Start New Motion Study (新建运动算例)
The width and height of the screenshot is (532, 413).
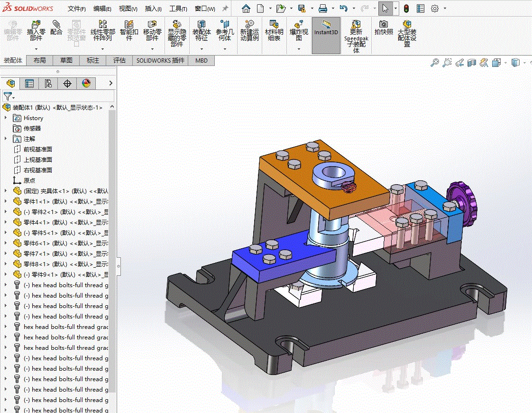pos(249,30)
